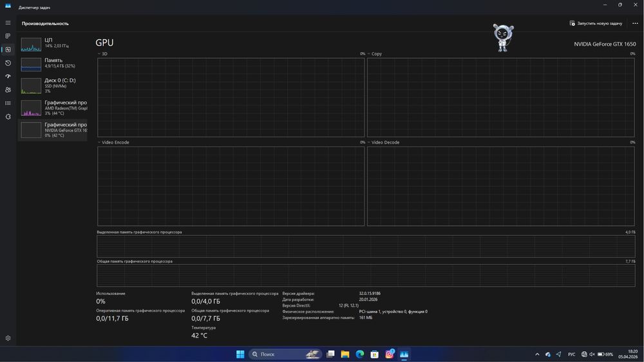Open the App history page icon

[x=8, y=63]
